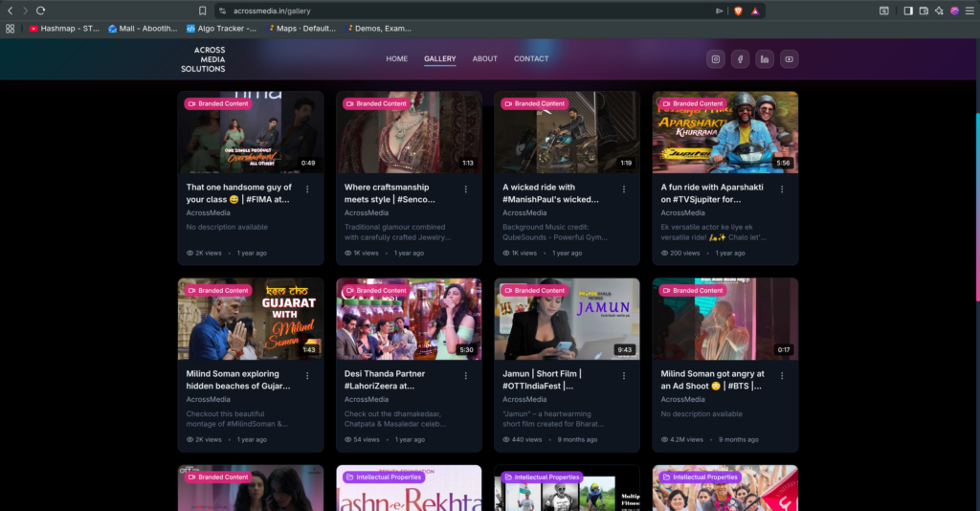Play the Manish Paul motorcycle video thumbnail
Viewport: 980px width, 511px height.
[567, 132]
